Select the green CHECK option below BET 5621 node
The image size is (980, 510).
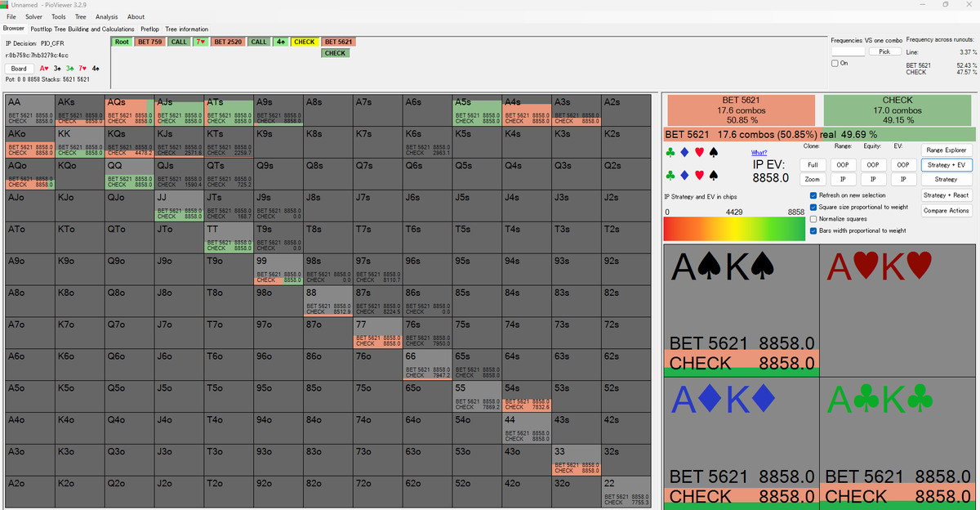pyautogui.click(x=335, y=53)
